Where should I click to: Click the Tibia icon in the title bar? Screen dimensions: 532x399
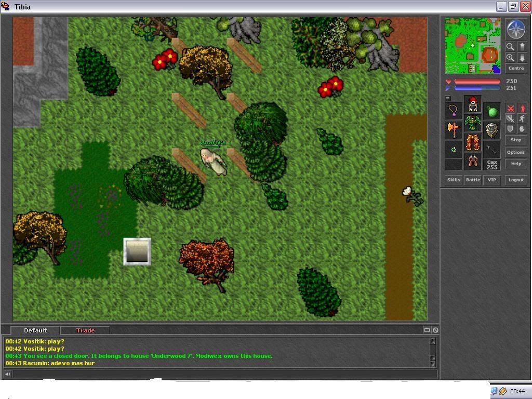coord(5,6)
